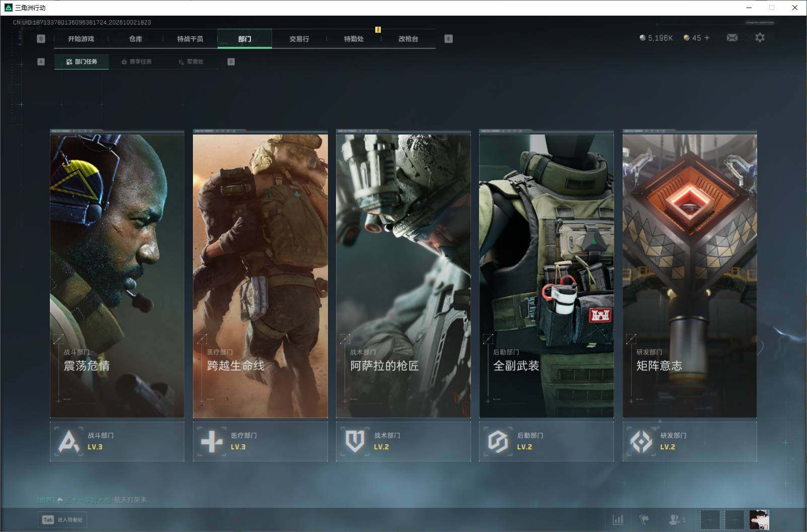807x532 pixels.
Task: Open the settings gear icon
Action: coord(760,38)
